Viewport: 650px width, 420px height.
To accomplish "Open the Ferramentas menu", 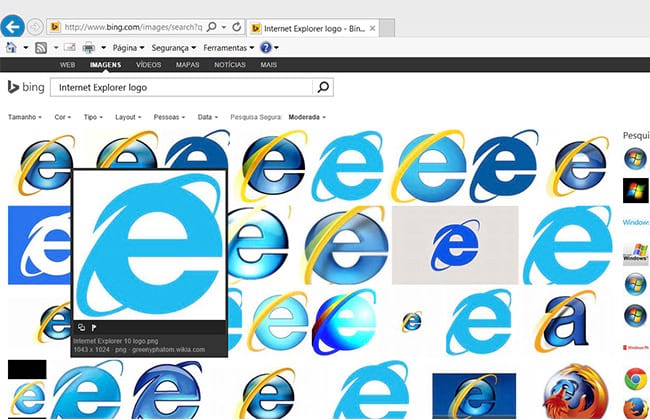I will [x=228, y=48].
